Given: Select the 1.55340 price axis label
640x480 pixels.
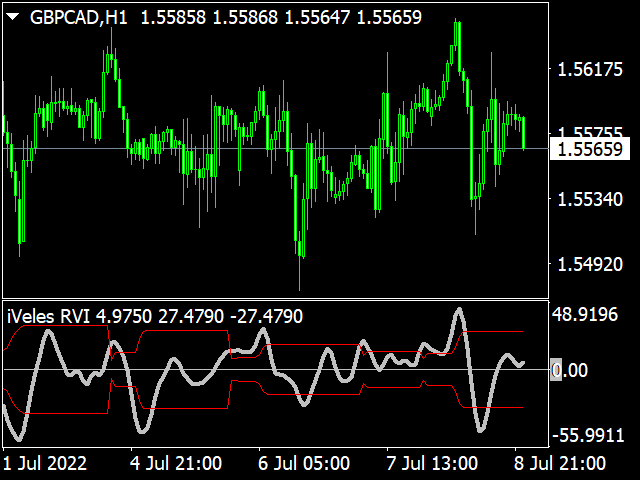Looking at the screenshot, I should click(590, 200).
